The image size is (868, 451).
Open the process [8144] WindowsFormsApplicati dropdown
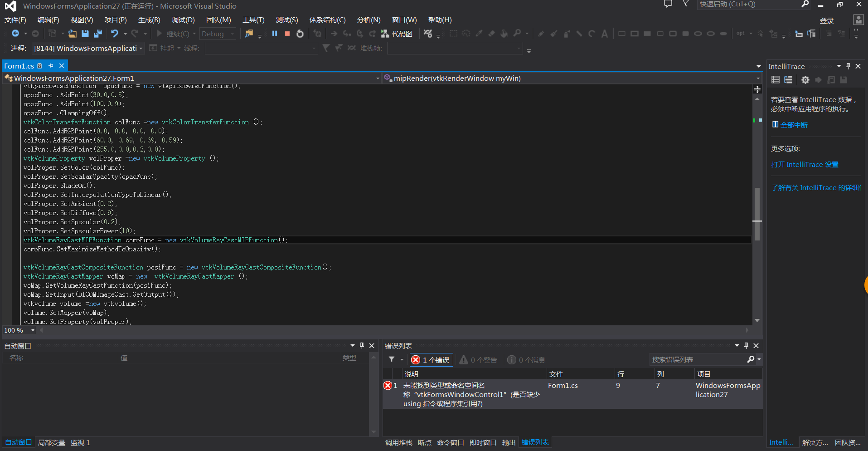tap(88, 48)
